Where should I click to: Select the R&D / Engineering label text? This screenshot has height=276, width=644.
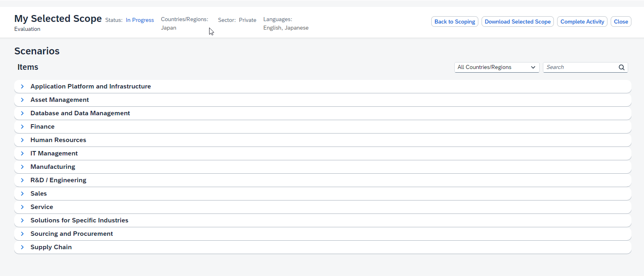pos(58,180)
